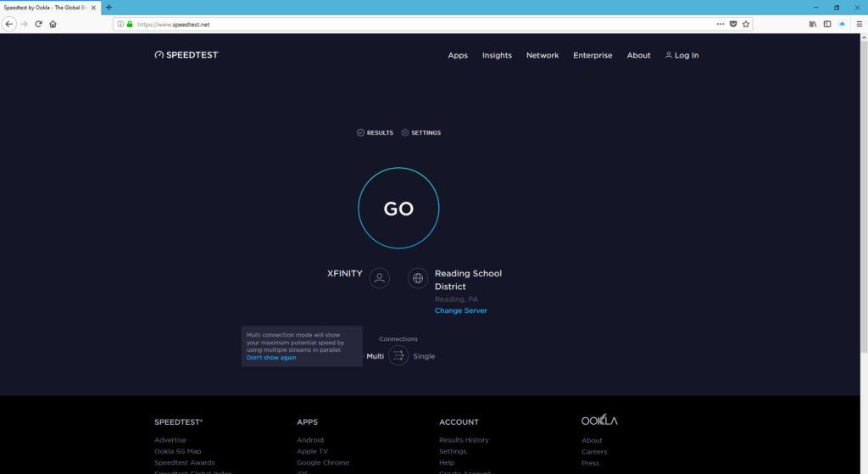The image size is (868, 474).
Task: Click the cloud sync icon
Action: pos(842,24)
